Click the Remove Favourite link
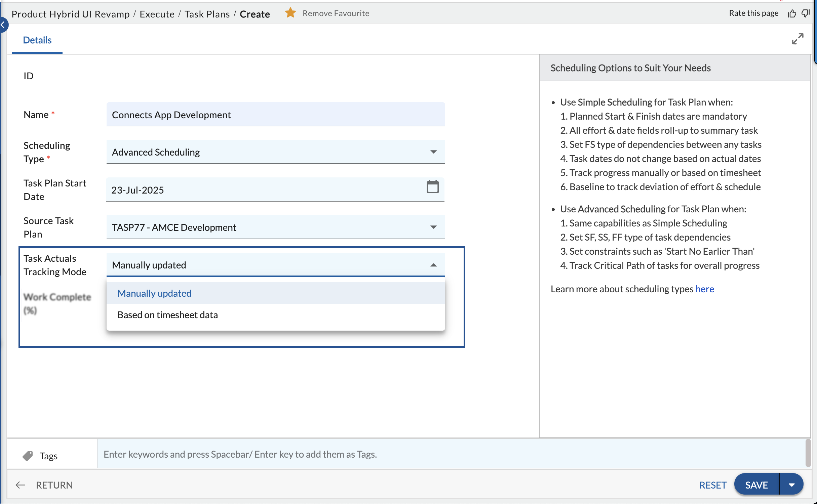Viewport: 817px width, 504px height. click(336, 13)
